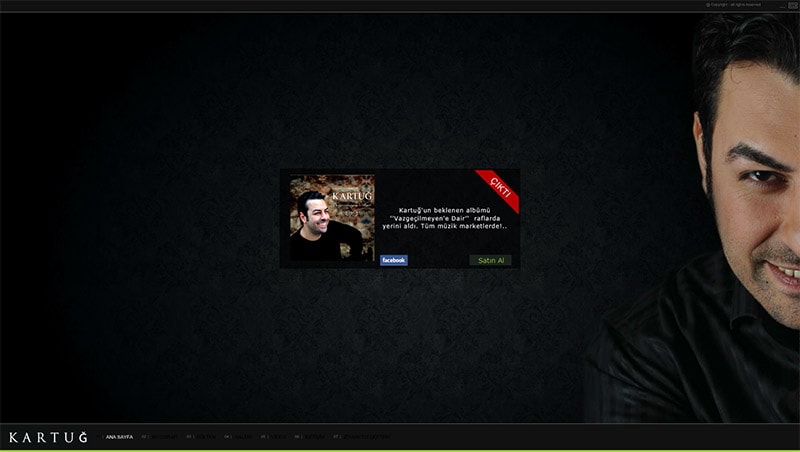Viewport: 800px width, 452px height.
Task: Click the small dash icon beside the fullscreen icon
Action: coord(782,5)
